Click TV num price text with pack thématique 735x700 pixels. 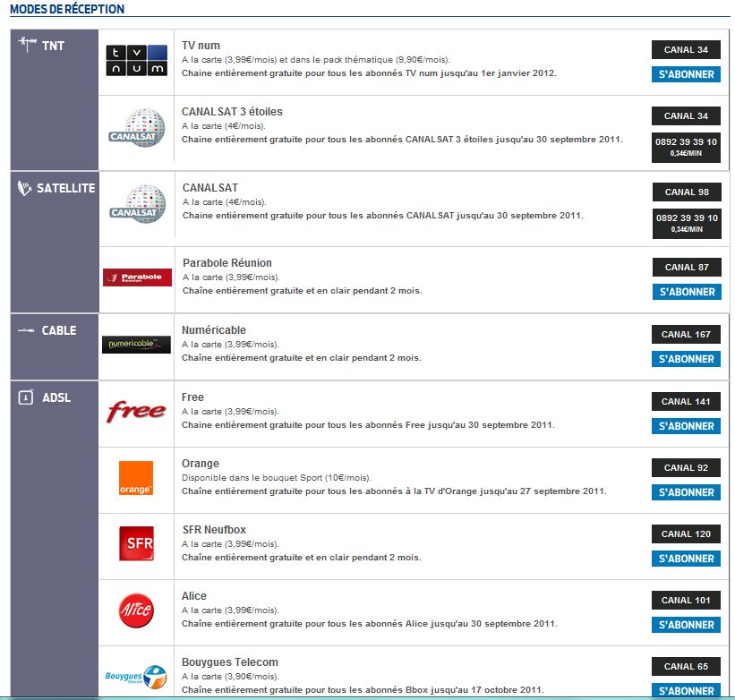315,59
